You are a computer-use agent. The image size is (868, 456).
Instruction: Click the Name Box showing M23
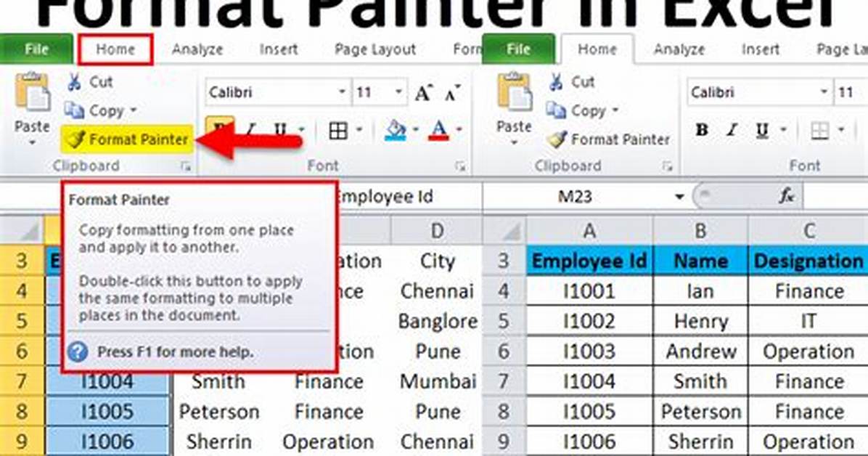(576, 197)
